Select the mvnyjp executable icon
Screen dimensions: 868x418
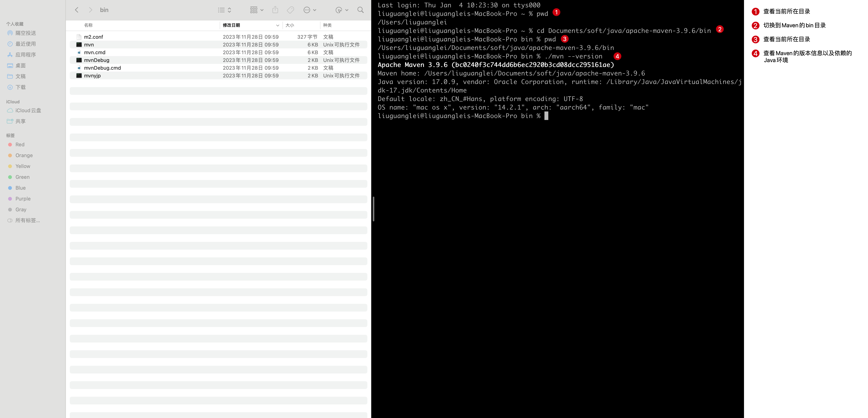[79, 76]
